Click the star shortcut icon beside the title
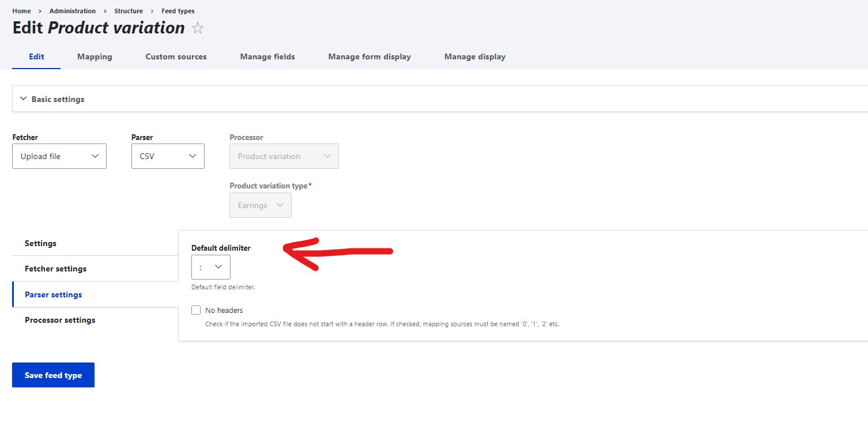 pyautogui.click(x=198, y=28)
